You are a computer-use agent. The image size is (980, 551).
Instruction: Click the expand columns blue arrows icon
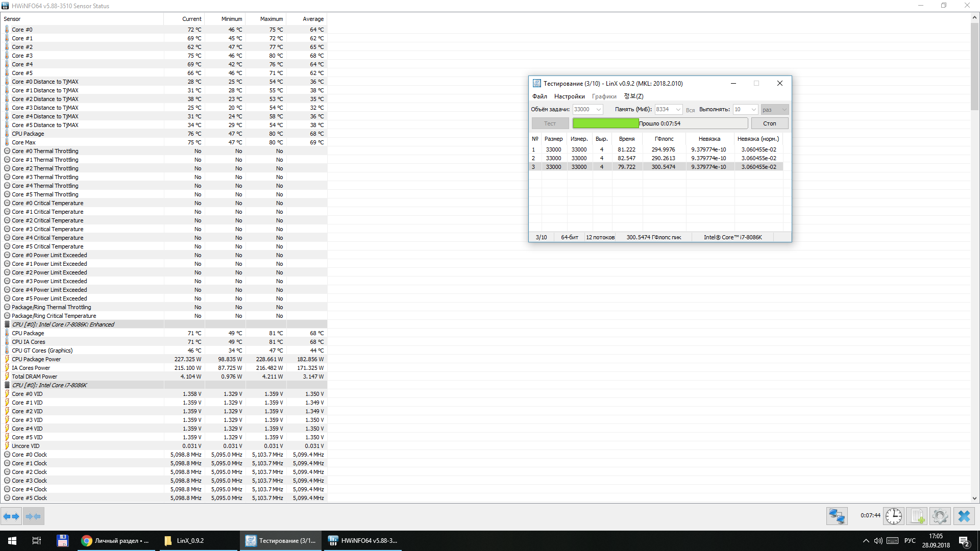(11, 516)
